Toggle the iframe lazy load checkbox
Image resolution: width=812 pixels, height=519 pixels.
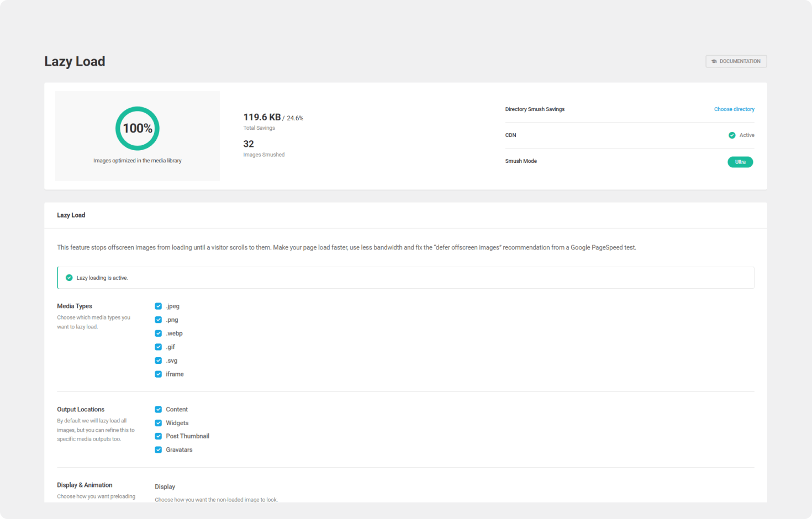[x=159, y=374]
